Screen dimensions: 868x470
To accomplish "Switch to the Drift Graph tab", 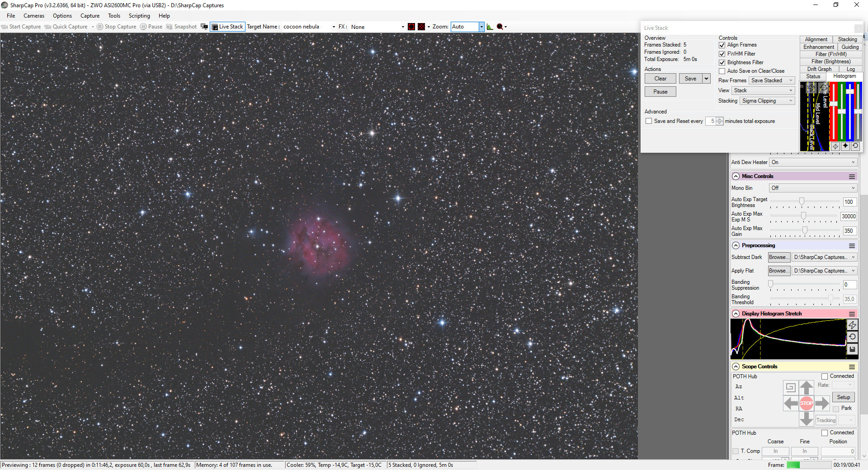I will coord(819,69).
